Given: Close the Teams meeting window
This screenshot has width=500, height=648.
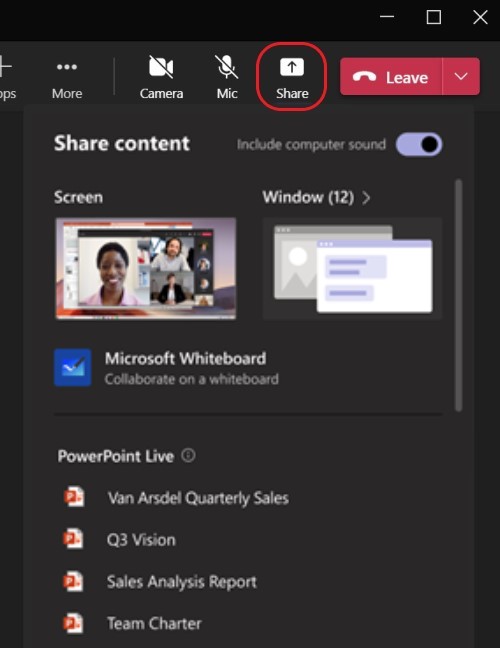Looking at the screenshot, I should 480,17.
